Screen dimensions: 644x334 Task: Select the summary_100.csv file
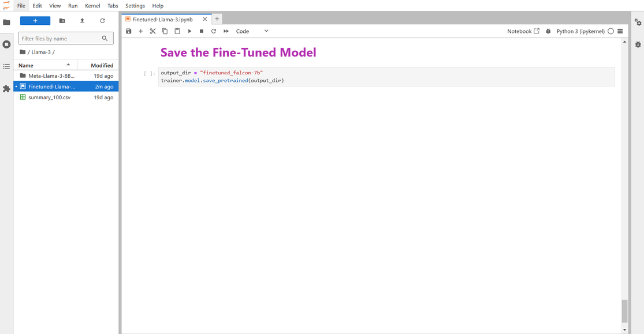click(66, 97)
